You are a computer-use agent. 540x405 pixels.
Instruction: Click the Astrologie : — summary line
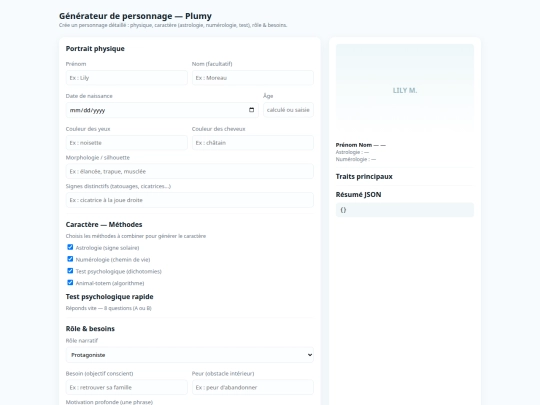point(352,152)
